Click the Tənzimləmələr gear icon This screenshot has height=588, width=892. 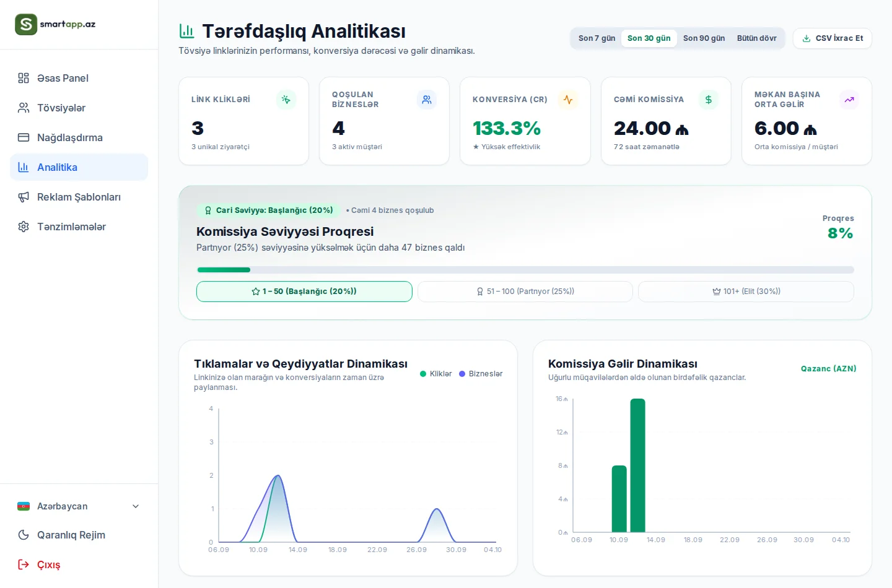pos(24,227)
